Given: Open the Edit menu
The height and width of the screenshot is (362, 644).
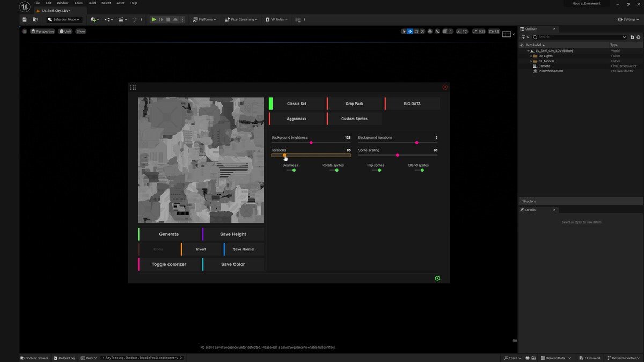Looking at the screenshot, I should click(48, 3).
